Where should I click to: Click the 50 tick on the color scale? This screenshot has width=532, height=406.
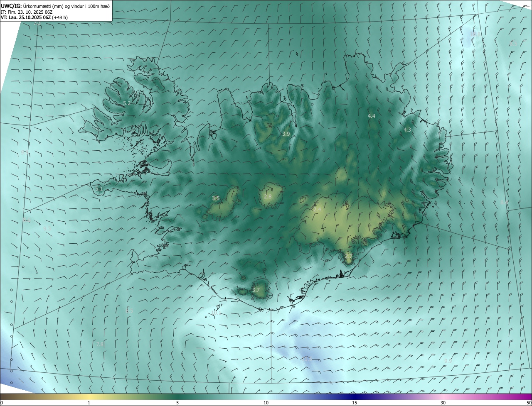click(x=529, y=403)
